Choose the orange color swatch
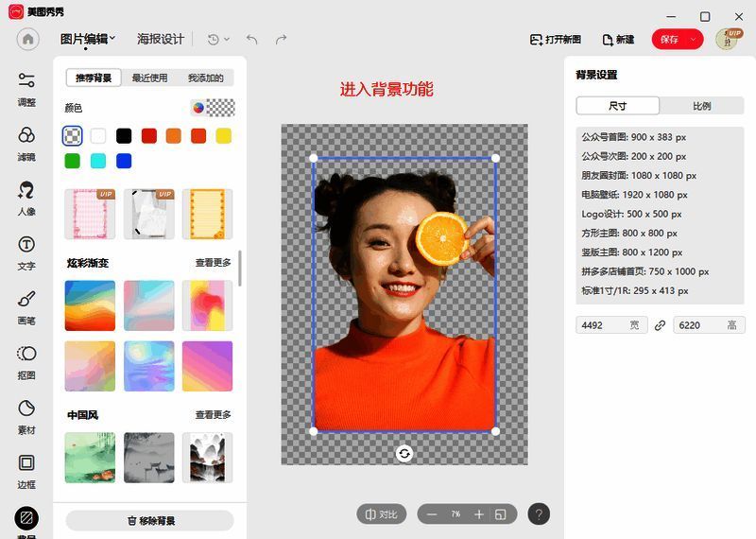The width and height of the screenshot is (756, 539). pos(174,136)
